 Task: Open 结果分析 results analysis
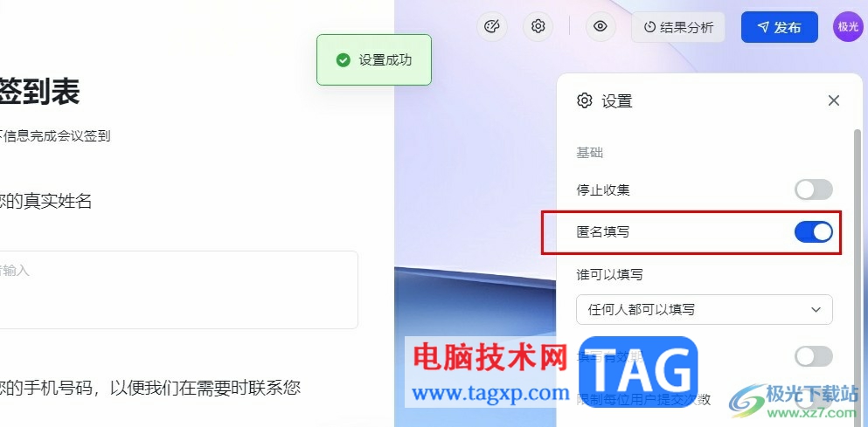pos(678,27)
